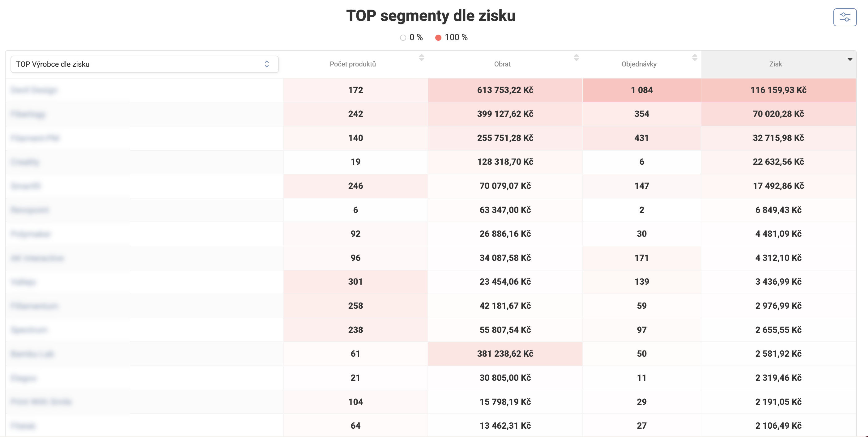
Task: Toggle descending sort arrow on Zisk column
Action: pos(850,60)
